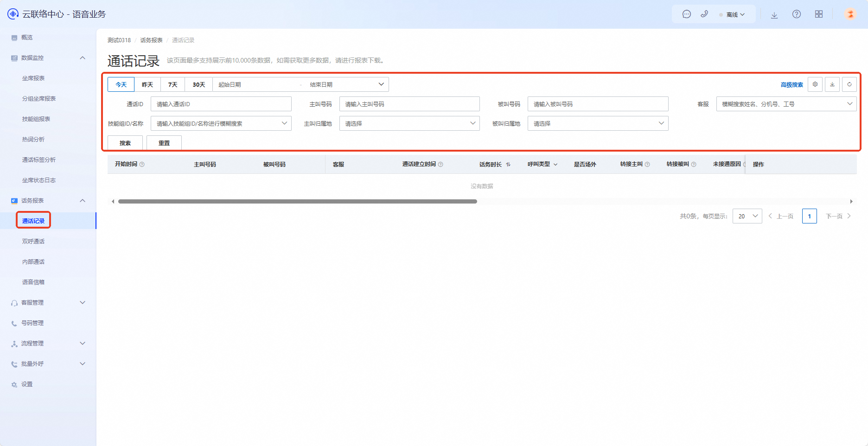Click the help icon next to 转接主叫
This screenshot has width=868, height=446.
pos(647,165)
